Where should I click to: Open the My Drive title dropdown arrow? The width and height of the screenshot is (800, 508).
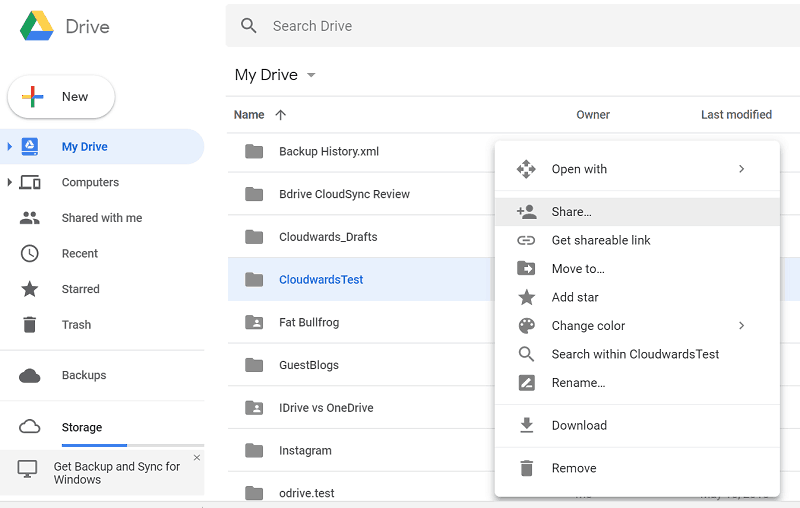(311, 75)
